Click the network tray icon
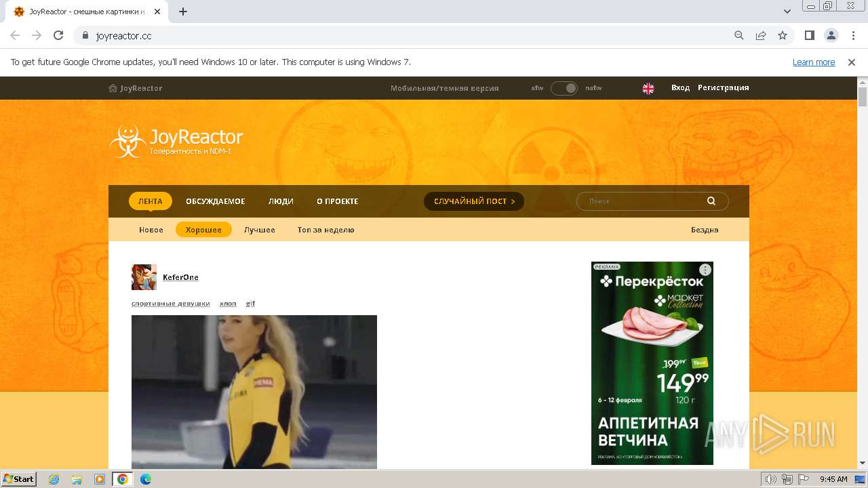The height and width of the screenshot is (488, 868). click(x=787, y=479)
